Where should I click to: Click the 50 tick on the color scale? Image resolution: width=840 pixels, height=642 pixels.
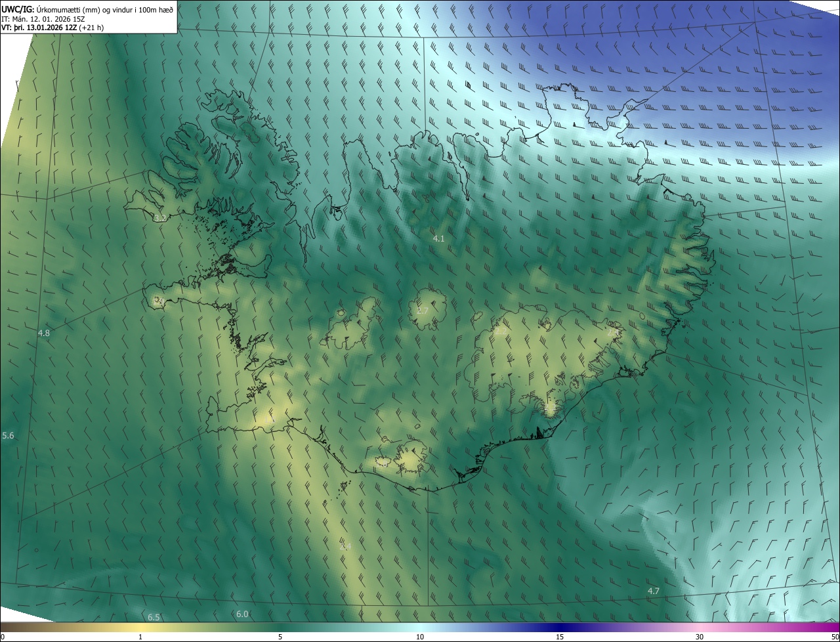point(835,637)
